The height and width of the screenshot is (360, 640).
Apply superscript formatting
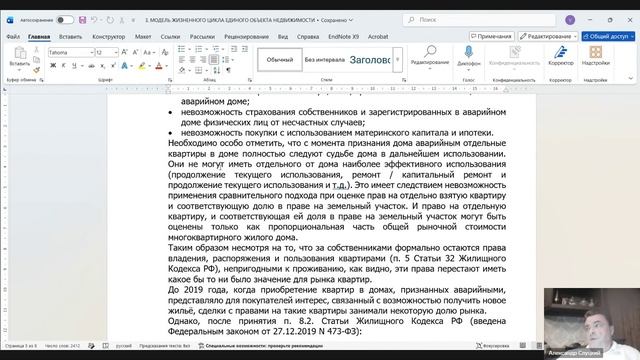tap(113, 66)
